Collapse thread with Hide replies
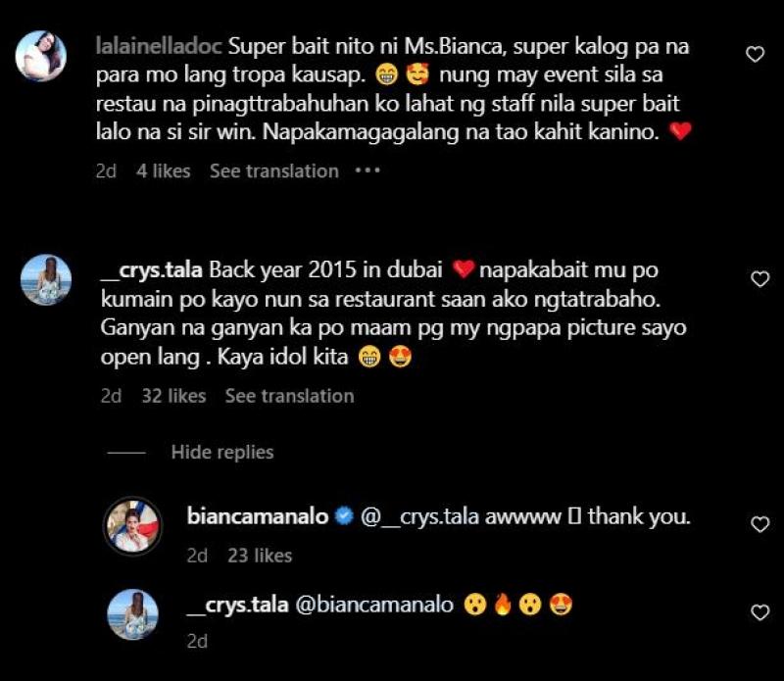The height and width of the screenshot is (681, 784). (x=222, y=452)
